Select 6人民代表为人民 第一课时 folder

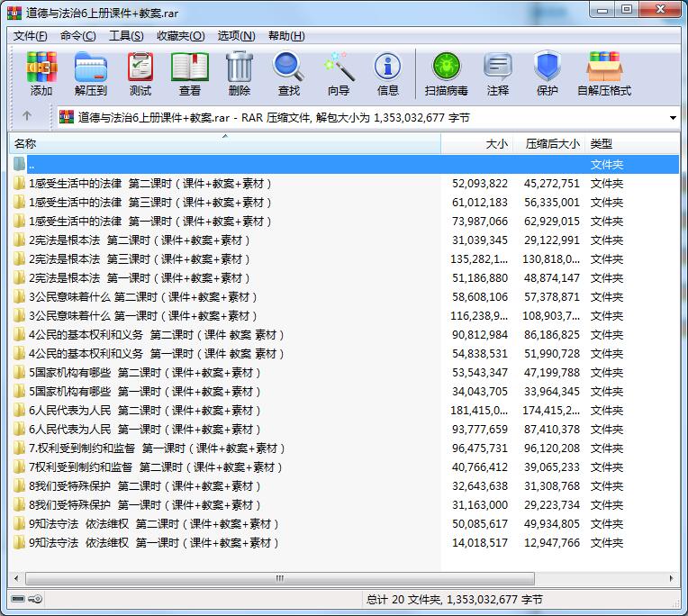(144, 429)
